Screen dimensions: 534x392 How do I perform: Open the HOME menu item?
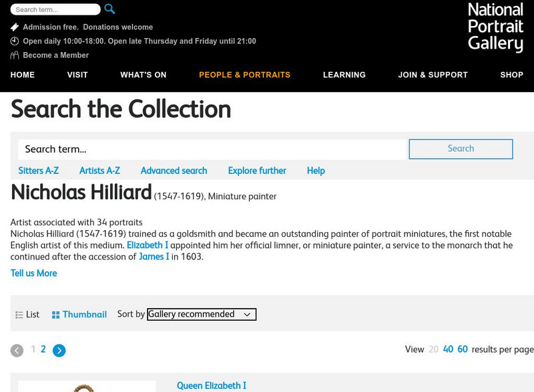point(23,75)
